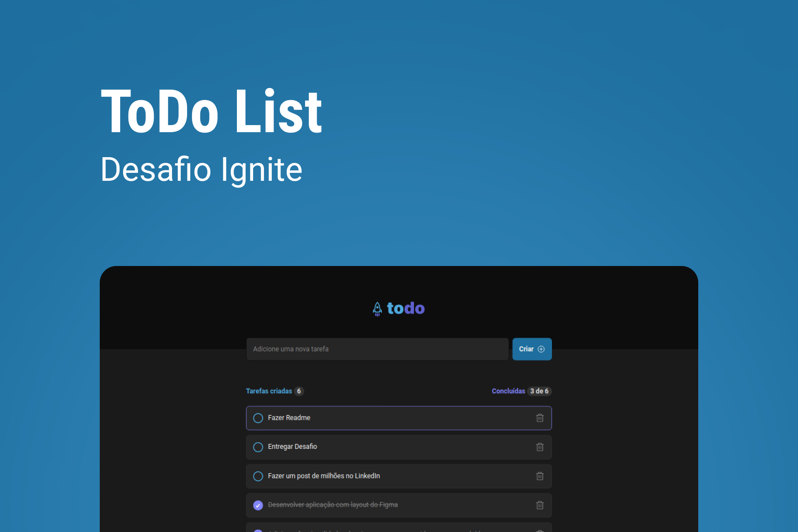Select the Fazer Readme task text
The image size is (798, 532).
289,418
